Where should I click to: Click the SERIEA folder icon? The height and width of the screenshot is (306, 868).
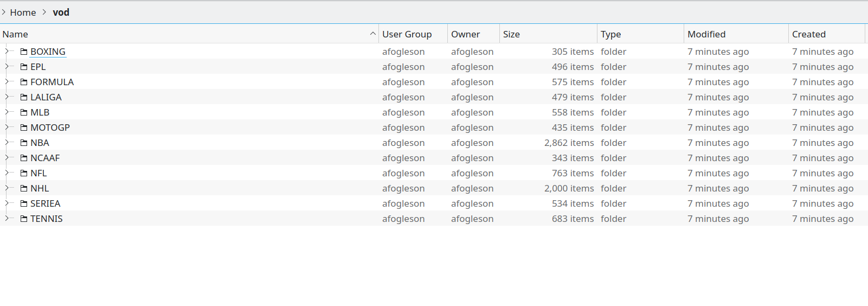coord(24,203)
